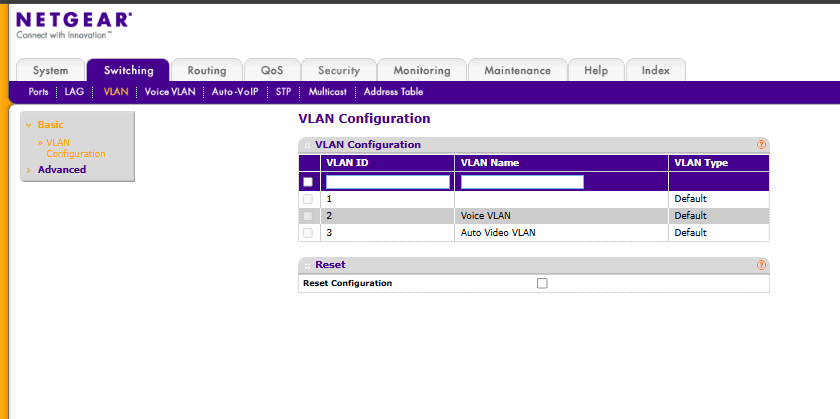Click the VLAN Type column header
Screen dimensions: 840x419
click(x=719, y=163)
